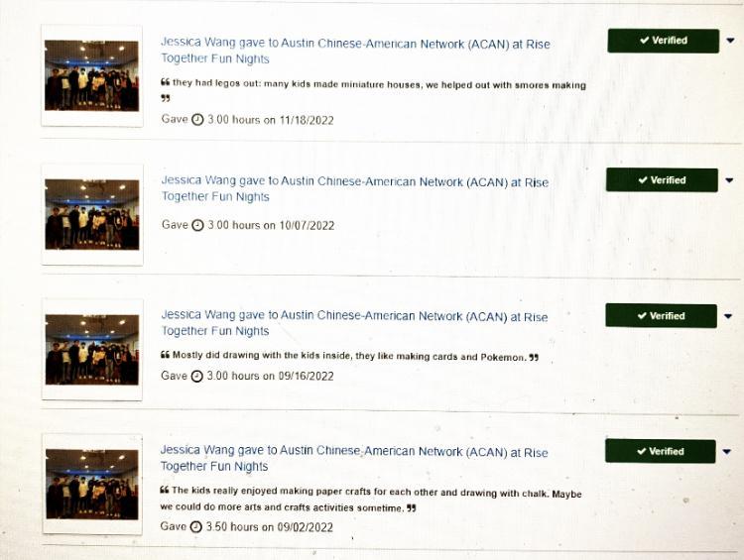
Task: Click opening quote icon of legos comment
Action: coord(165,82)
